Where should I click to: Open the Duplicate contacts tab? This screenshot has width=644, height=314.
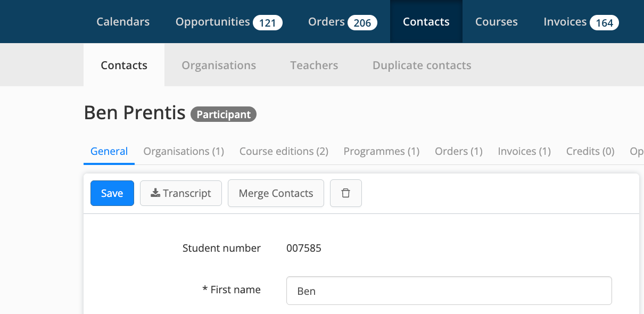422,65
